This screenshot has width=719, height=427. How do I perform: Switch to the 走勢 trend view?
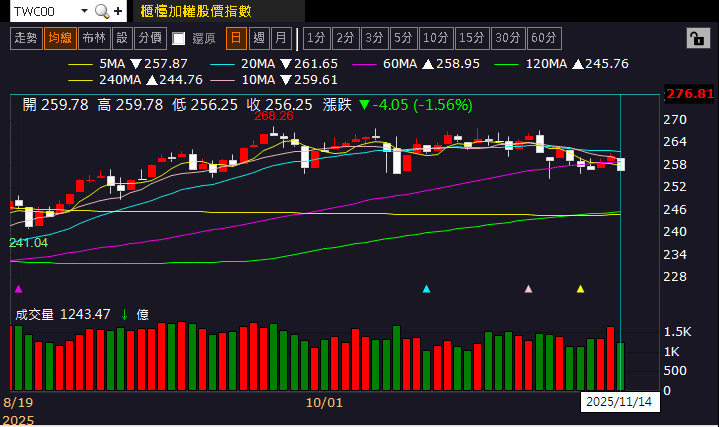pyautogui.click(x=26, y=38)
